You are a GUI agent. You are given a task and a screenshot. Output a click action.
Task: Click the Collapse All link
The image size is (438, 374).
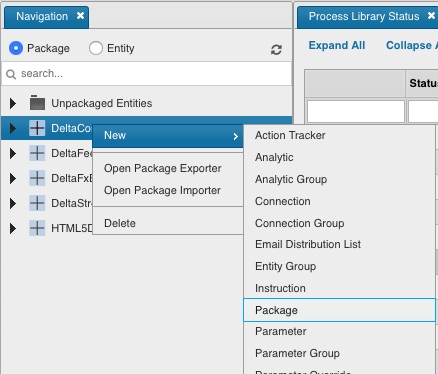pos(412,45)
